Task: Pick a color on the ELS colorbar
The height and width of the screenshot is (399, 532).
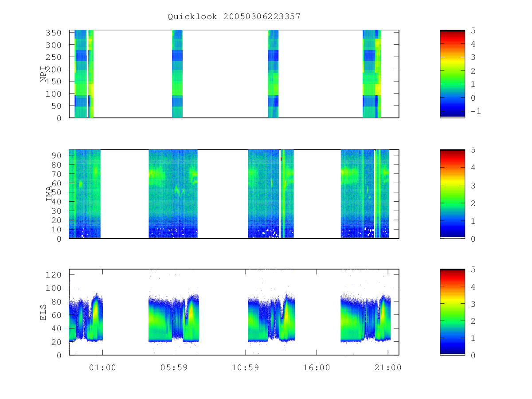Action: tap(452, 312)
